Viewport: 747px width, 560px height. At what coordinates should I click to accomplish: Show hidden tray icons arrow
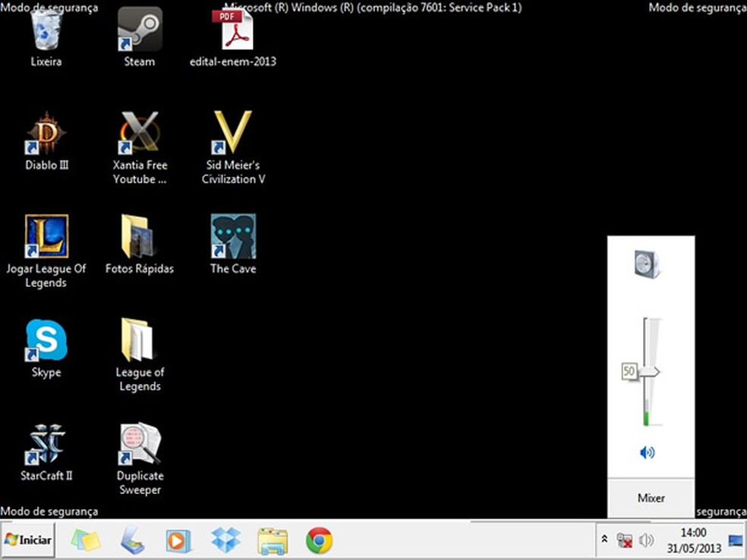click(604, 539)
